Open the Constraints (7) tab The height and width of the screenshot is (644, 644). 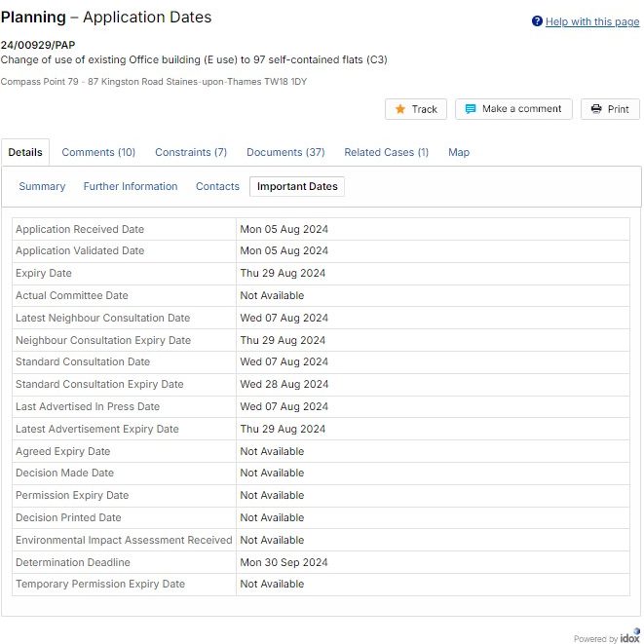[x=191, y=152]
